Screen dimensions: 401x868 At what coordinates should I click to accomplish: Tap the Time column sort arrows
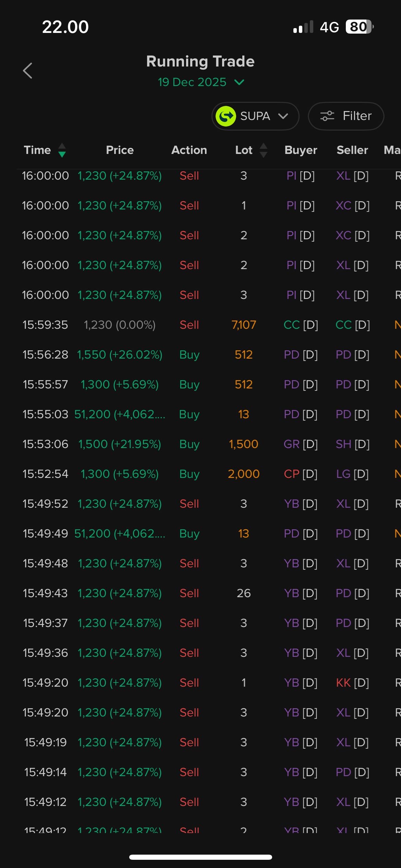click(x=62, y=150)
